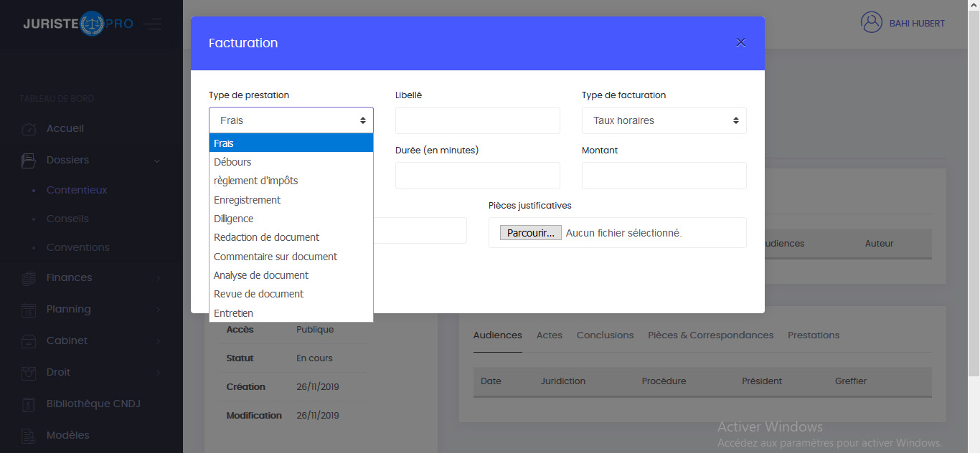This screenshot has width=980, height=453.
Task: Pick Entretien from the dropdown list
Action: [233, 313]
